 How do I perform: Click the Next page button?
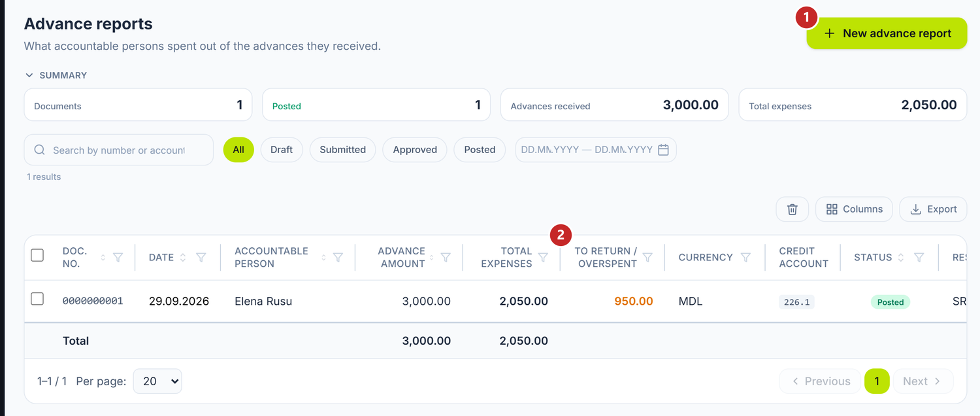[921, 381]
